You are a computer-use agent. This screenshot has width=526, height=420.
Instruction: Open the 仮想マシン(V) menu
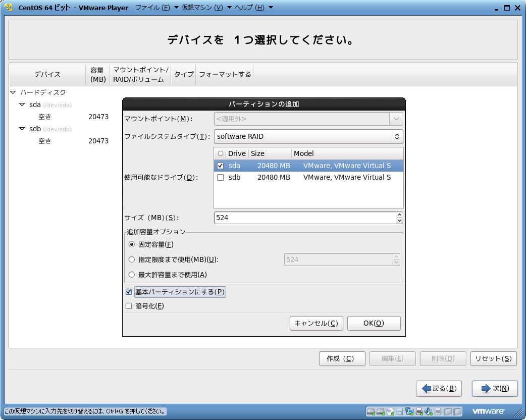(206, 8)
